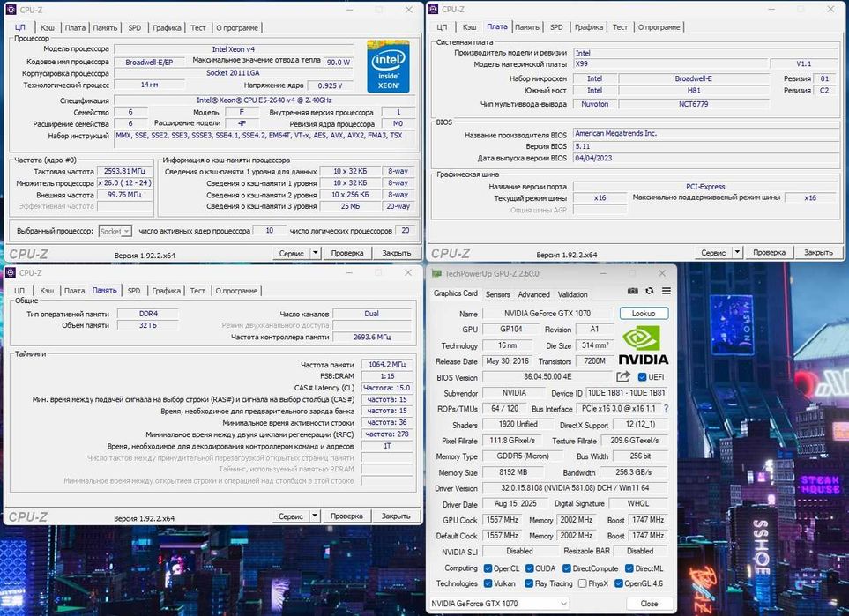
Task: Toggle the DirectML checkbox
Action: (629, 568)
